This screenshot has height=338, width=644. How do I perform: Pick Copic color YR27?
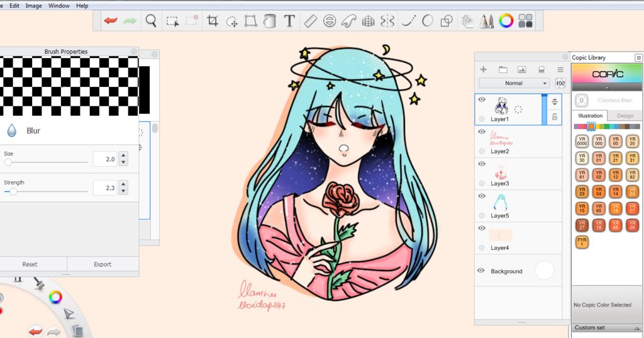(x=582, y=225)
